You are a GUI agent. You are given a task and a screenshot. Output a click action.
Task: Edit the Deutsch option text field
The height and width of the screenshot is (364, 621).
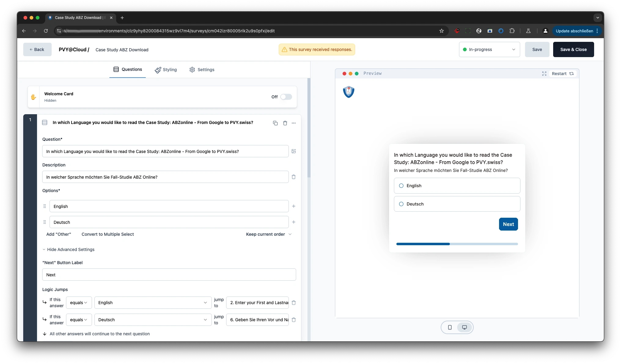(169, 222)
